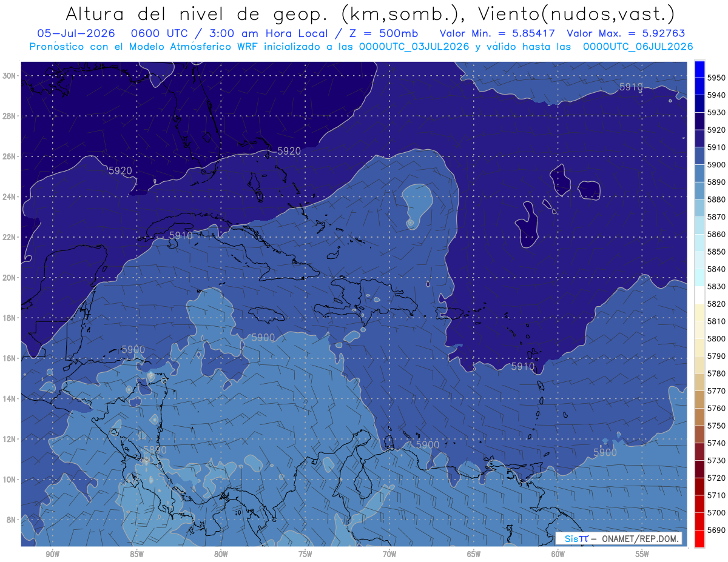The width and height of the screenshot is (728, 562).
Task: Click the '5740' value in the color legend
Action: click(717, 443)
